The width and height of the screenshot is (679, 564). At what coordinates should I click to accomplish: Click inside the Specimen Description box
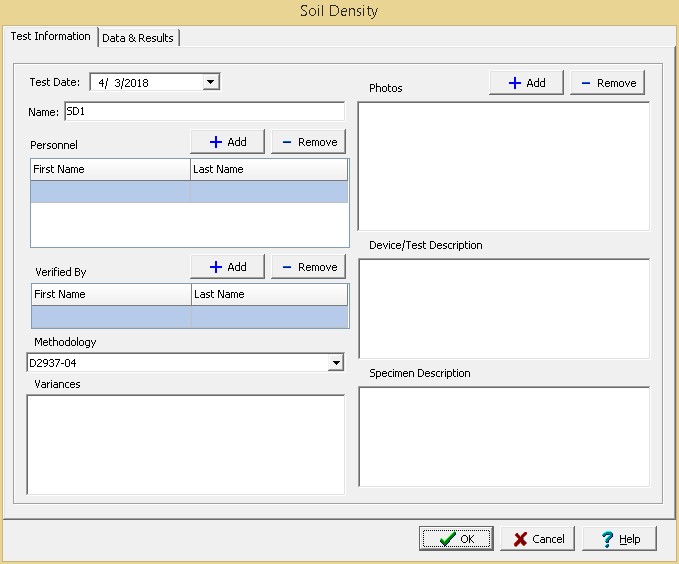(x=503, y=436)
